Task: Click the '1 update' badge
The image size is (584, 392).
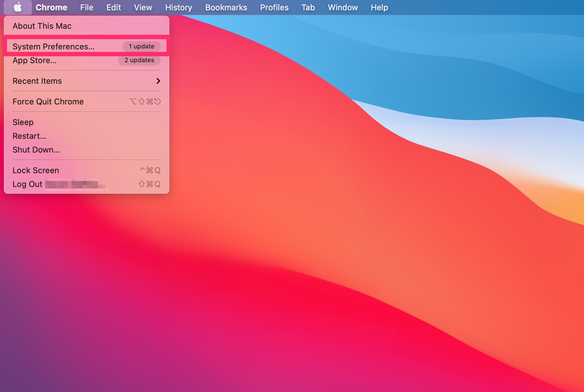Action: (x=141, y=46)
